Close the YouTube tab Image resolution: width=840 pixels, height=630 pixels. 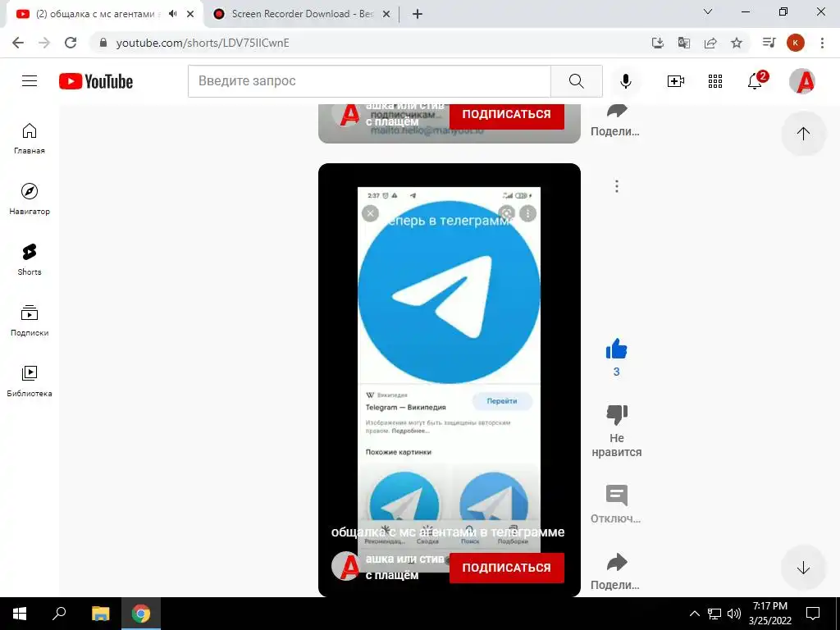pyautogui.click(x=190, y=14)
